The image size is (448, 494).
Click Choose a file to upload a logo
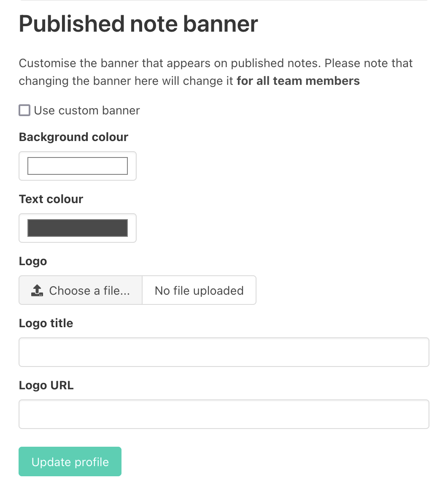click(x=80, y=290)
